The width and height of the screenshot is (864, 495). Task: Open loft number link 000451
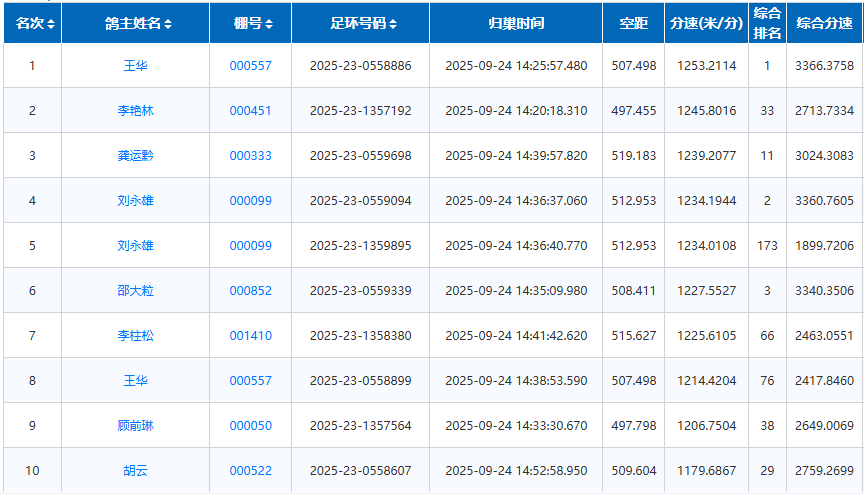coord(250,111)
